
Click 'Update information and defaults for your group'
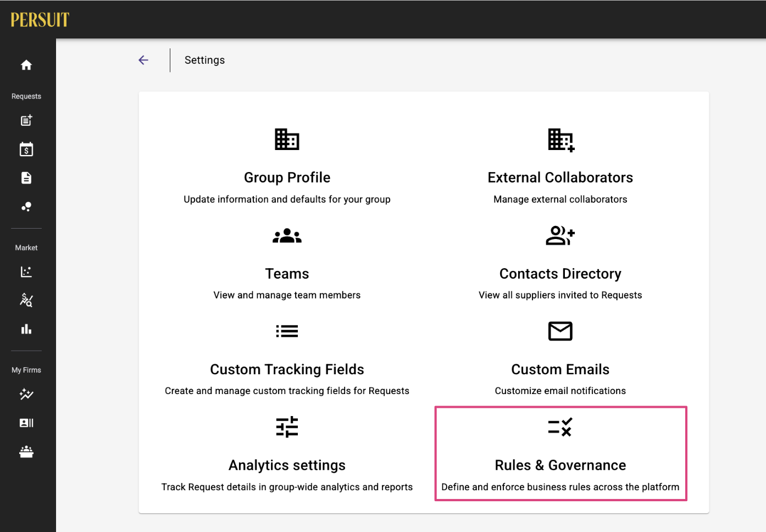287,199
